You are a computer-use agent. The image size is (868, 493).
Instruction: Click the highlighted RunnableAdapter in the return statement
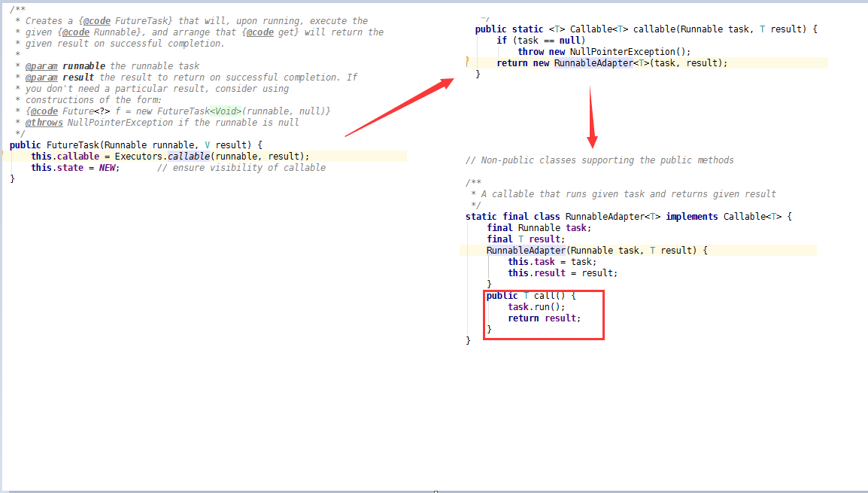593,63
